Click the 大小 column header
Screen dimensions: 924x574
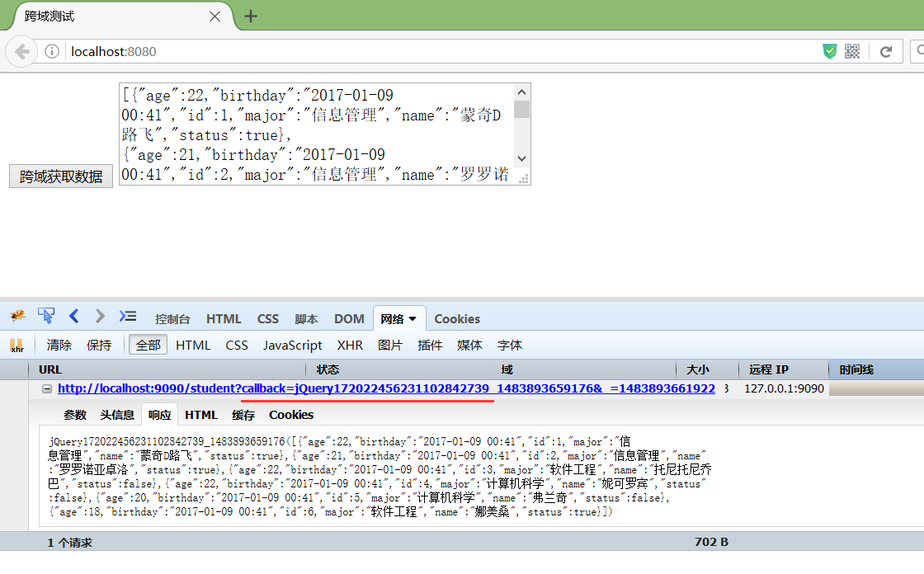pyautogui.click(x=707, y=369)
